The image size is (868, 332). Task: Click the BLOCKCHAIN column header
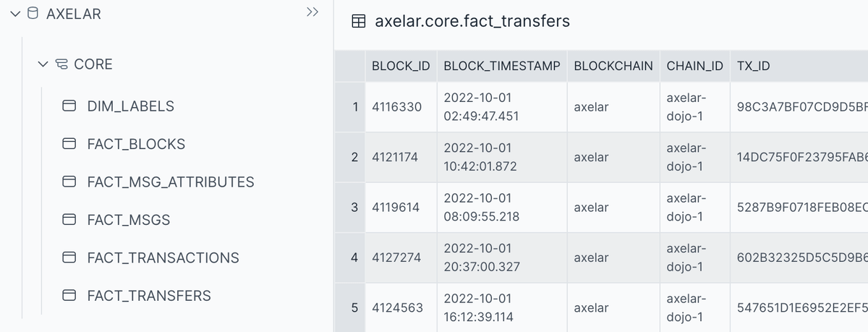coord(613,67)
